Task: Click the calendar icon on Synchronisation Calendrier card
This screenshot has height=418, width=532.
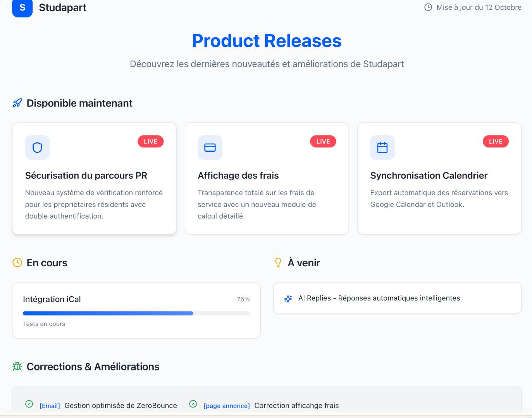Action: (382, 147)
